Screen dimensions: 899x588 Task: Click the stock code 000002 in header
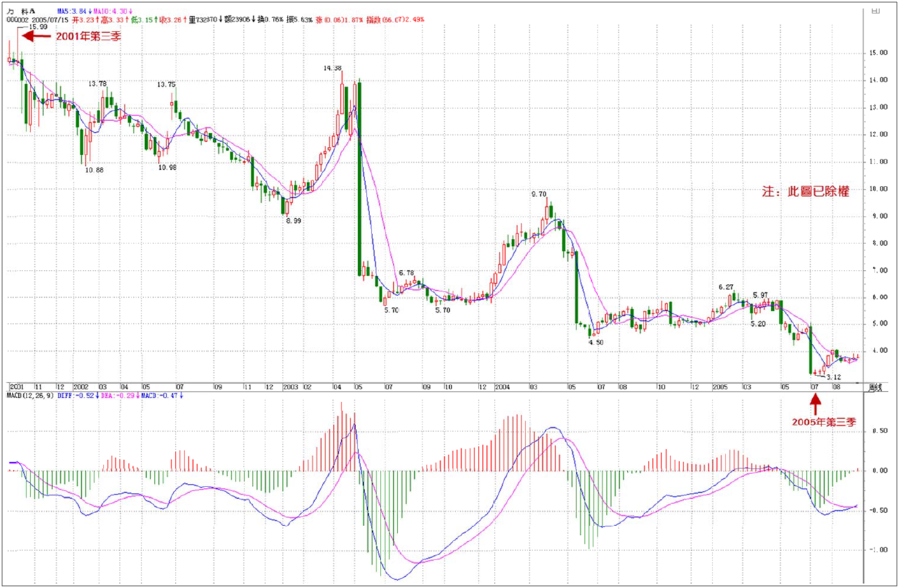coord(17,20)
